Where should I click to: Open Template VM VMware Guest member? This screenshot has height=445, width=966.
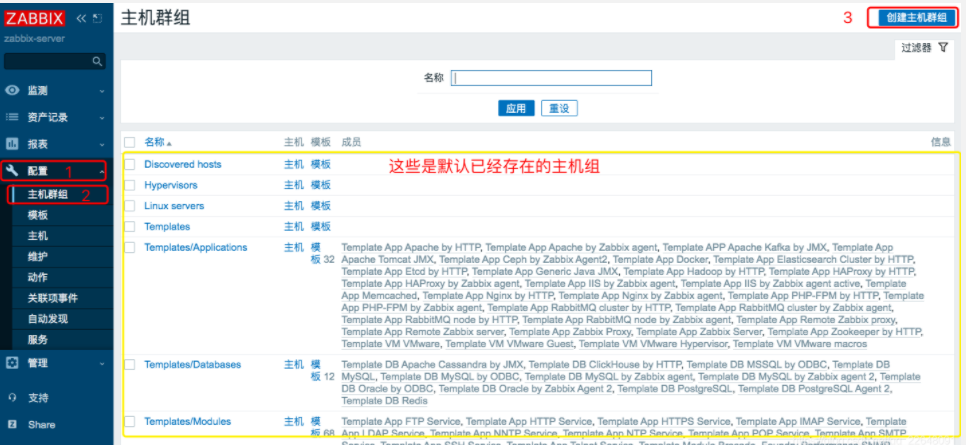[x=509, y=344]
